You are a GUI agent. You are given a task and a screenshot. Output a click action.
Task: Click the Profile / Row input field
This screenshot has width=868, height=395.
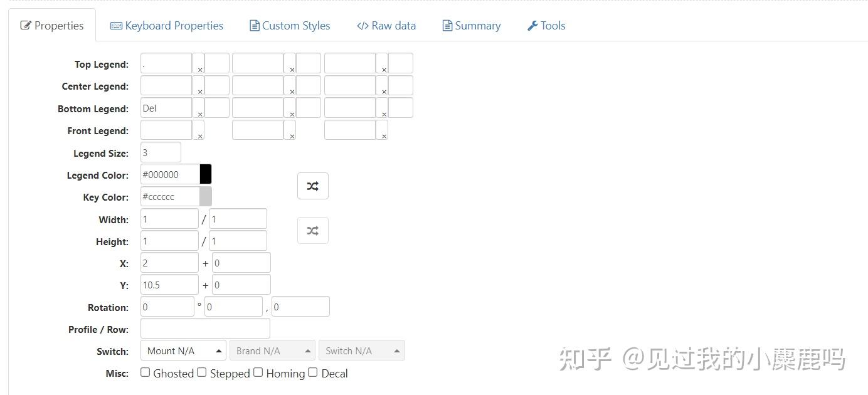[x=205, y=329]
